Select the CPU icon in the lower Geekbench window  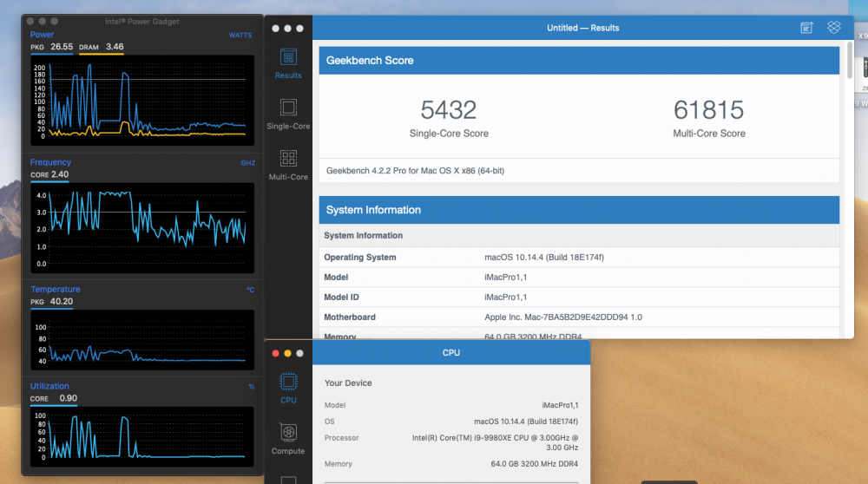[288, 389]
